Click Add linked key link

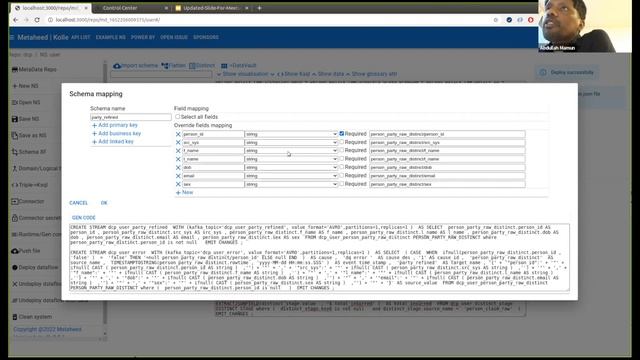point(113,142)
